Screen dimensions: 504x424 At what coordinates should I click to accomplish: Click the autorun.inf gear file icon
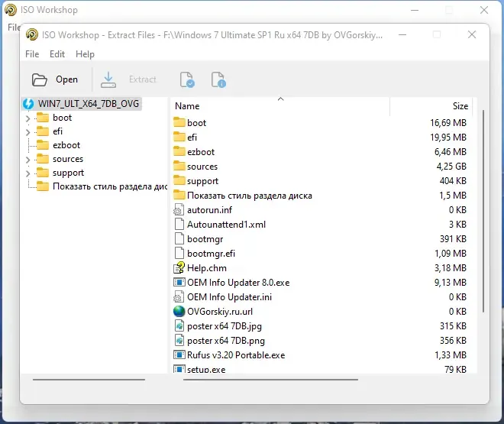click(179, 209)
